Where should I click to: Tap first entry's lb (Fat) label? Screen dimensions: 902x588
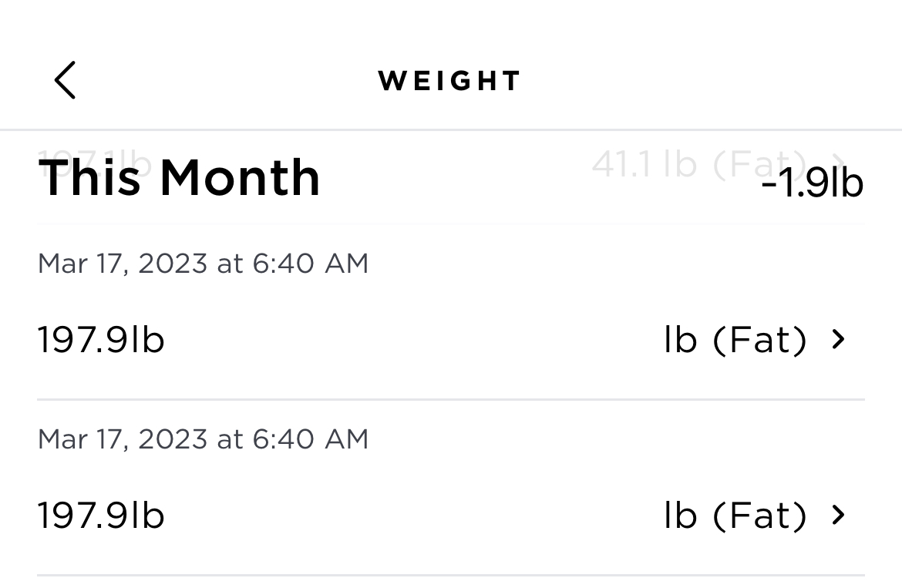click(735, 339)
